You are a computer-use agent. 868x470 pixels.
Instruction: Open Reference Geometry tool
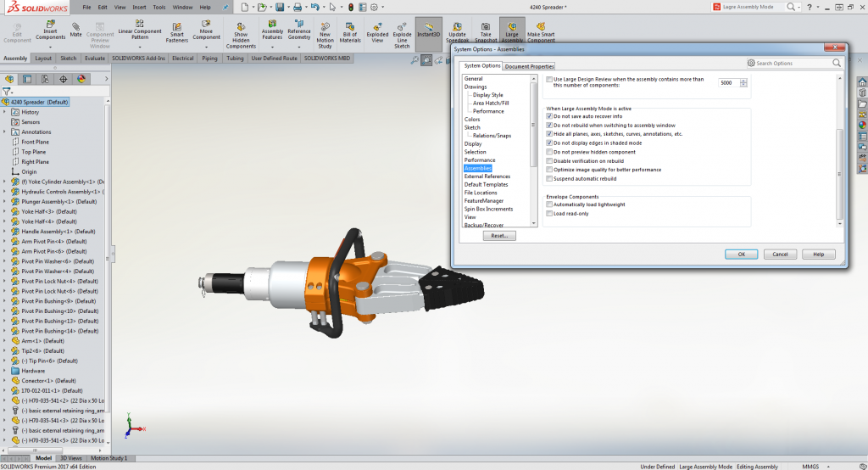299,31
